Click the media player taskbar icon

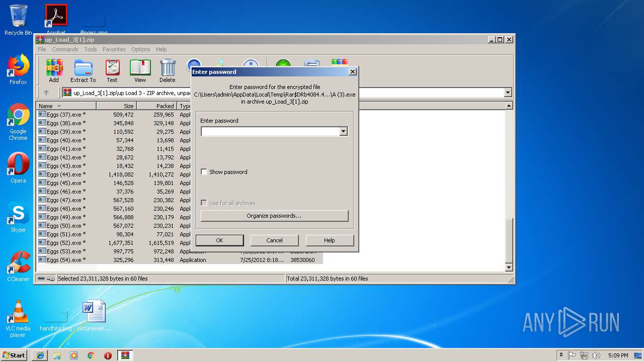74,355
